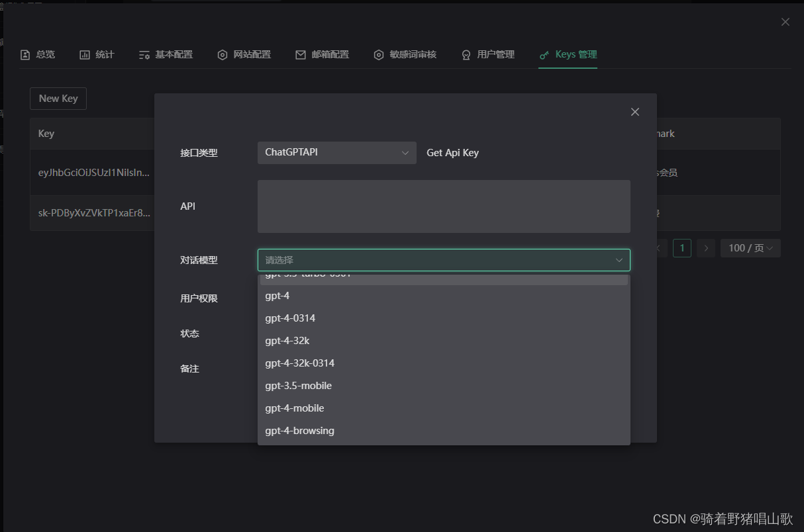
Task: Expand the ChatGPTAPI interface type dropdown
Action: click(336, 153)
